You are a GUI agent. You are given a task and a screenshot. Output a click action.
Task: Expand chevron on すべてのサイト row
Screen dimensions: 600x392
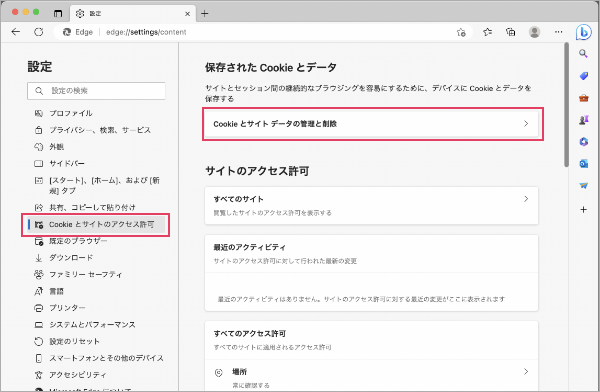point(526,199)
